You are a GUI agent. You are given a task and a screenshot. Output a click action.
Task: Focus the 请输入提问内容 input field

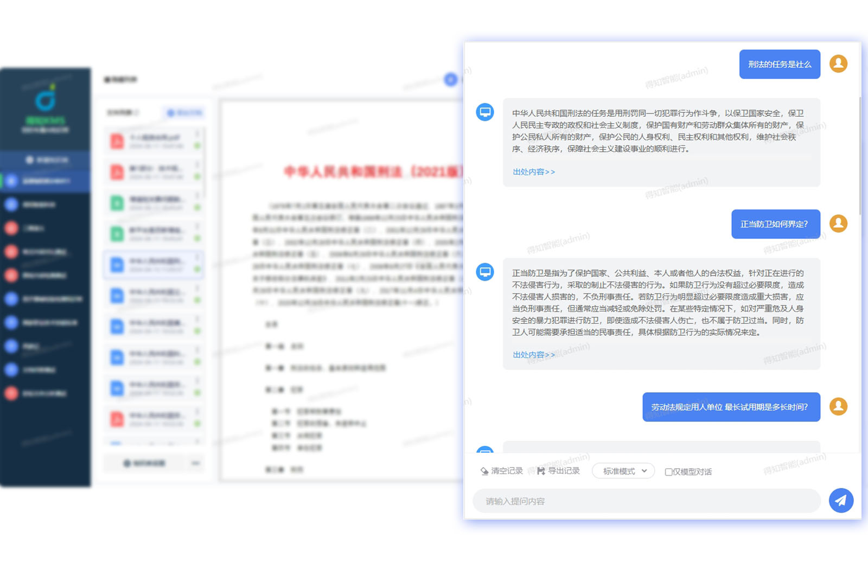(x=646, y=501)
